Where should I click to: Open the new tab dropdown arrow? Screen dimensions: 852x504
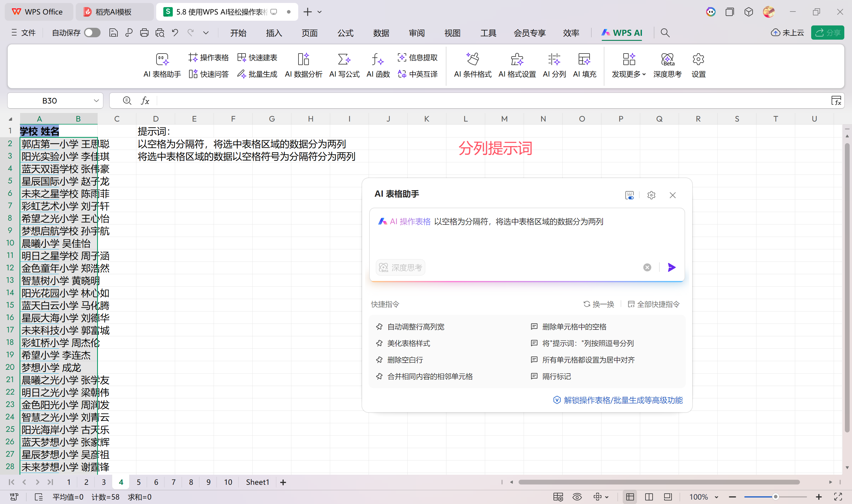pos(319,12)
